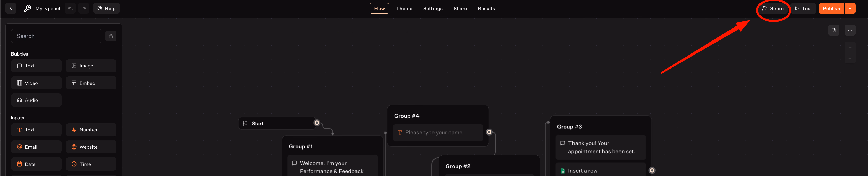The height and width of the screenshot is (176, 868).
Task: Select the Email input block
Action: point(36,147)
